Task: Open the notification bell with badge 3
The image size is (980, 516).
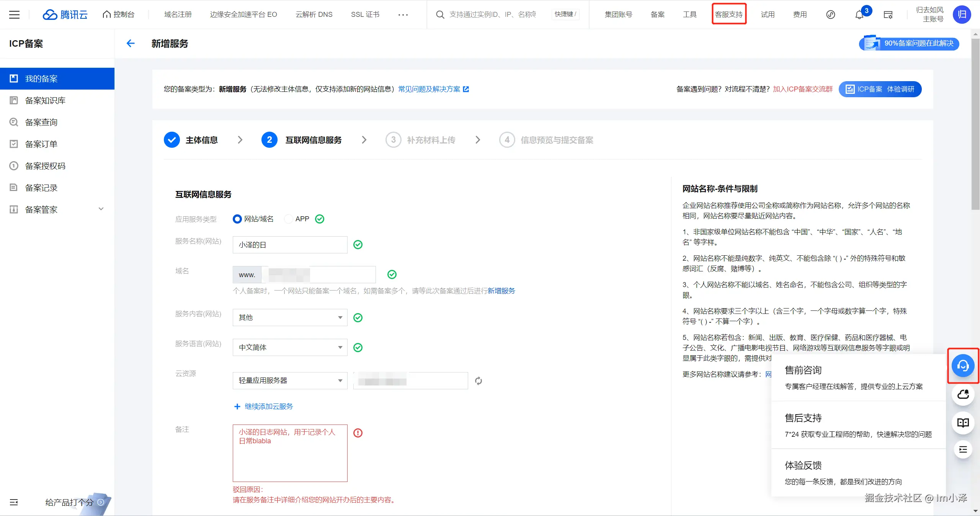Action: tap(859, 15)
